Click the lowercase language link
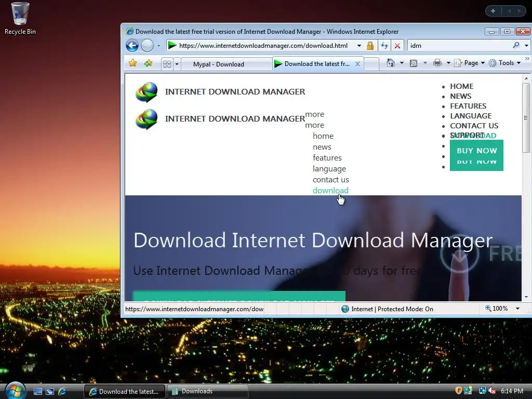Image resolution: width=532 pixels, height=399 pixels. point(329,169)
